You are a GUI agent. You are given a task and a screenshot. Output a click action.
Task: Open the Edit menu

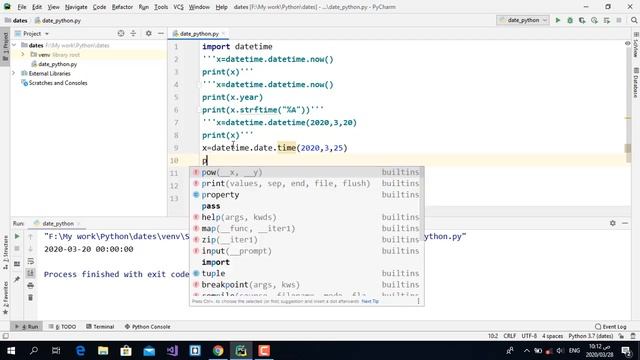[x=37, y=7]
